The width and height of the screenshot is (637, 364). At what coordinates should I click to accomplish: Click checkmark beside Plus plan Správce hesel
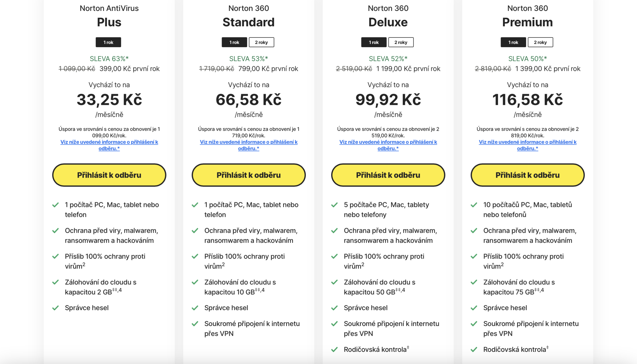tap(55, 308)
